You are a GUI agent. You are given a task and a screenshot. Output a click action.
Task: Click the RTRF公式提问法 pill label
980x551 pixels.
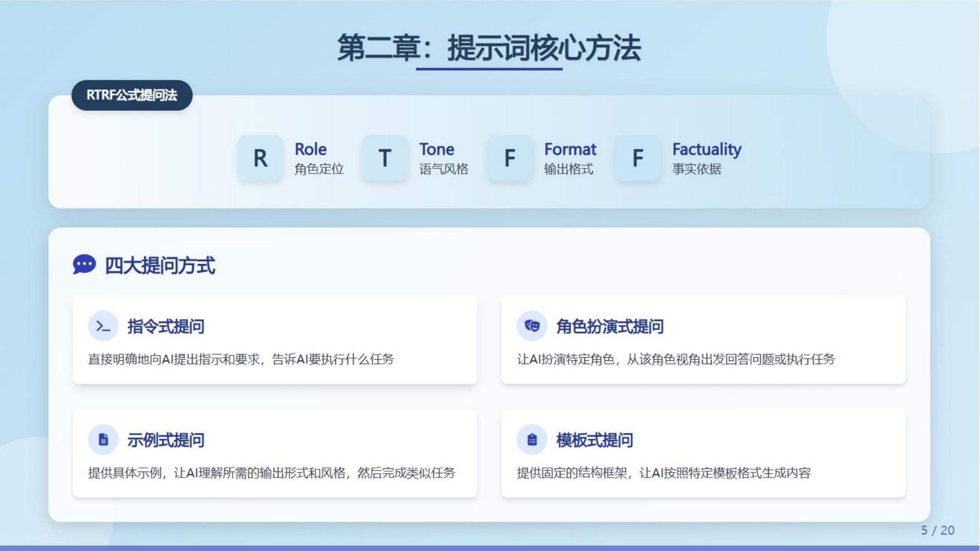(132, 95)
